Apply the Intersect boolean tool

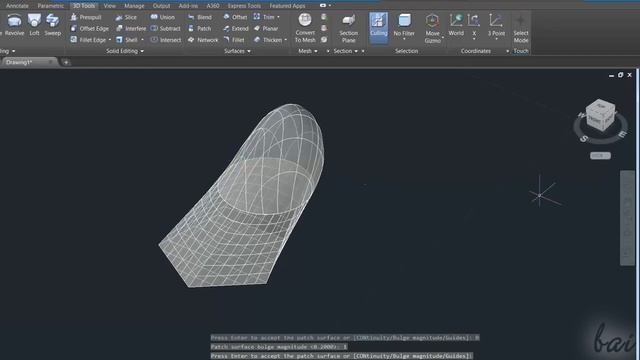pos(166,40)
